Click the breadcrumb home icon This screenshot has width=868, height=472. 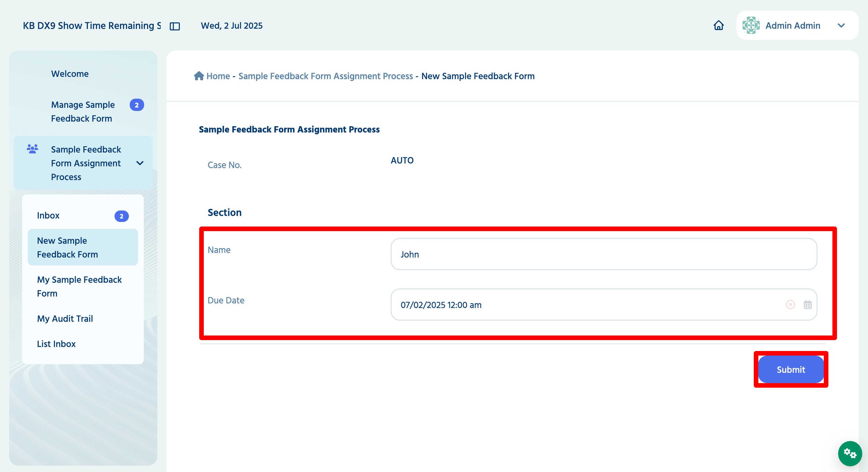point(199,76)
